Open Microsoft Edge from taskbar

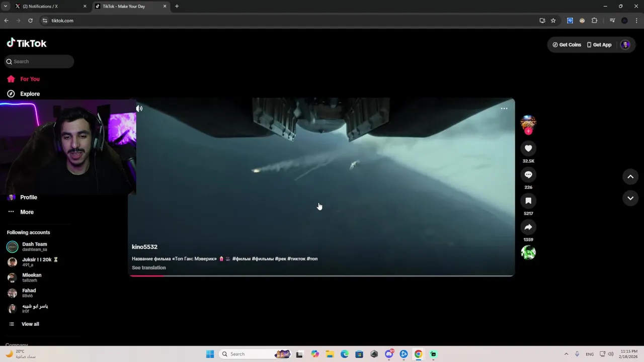pos(344,354)
